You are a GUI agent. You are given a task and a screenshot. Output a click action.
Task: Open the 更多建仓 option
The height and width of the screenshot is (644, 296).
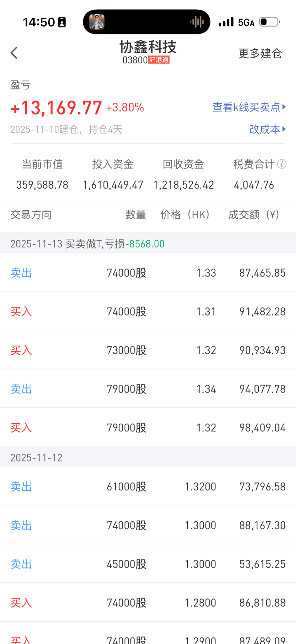pos(260,53)
